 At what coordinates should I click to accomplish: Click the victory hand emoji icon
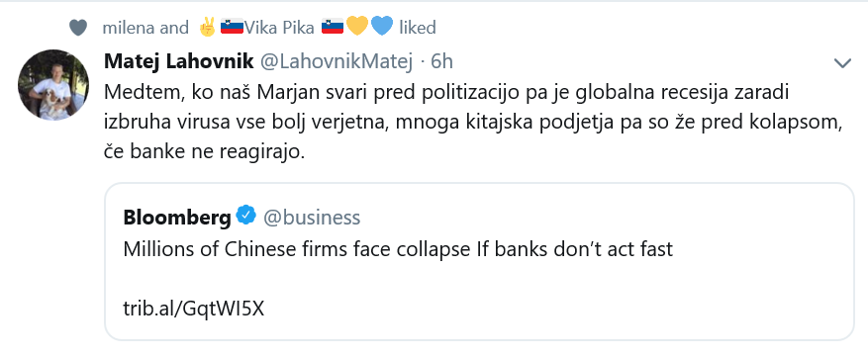point(208,27)
